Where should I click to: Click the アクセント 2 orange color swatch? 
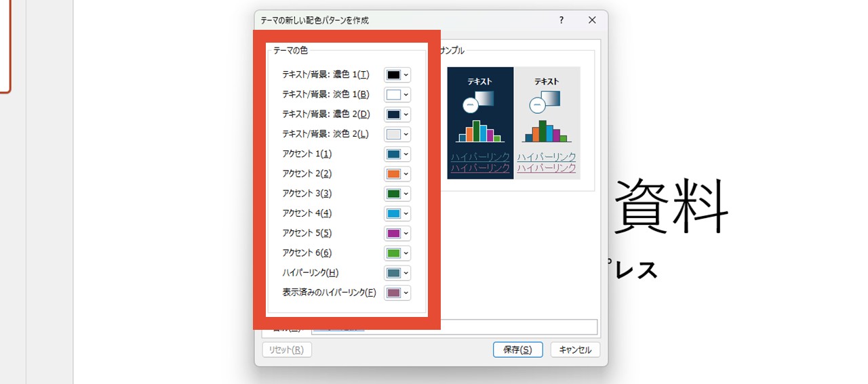(x=394, y=174)
